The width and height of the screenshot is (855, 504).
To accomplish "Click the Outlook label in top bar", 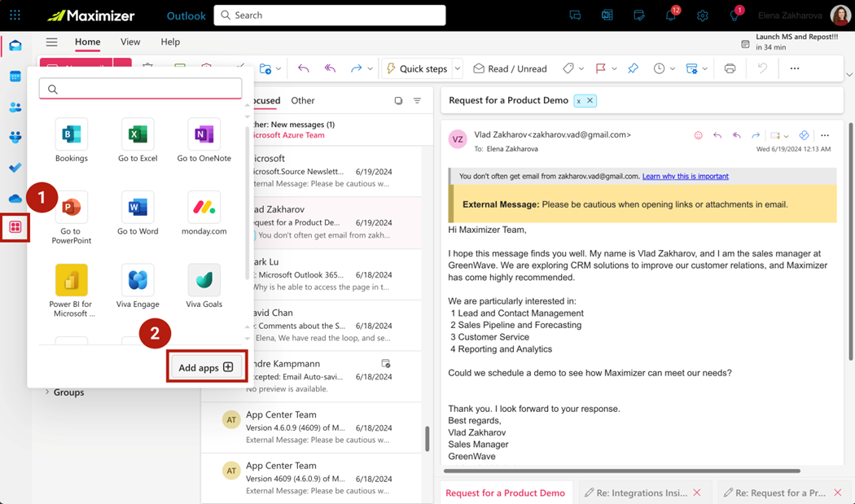I will 186,15.
